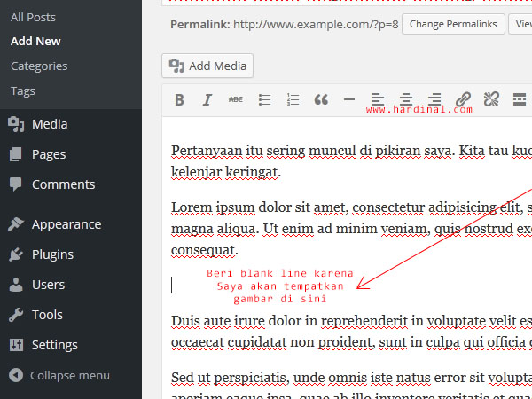Click the "Lorem ipsum" paragraph start
The width and height of the screenshot is (532, 399).
213,207
